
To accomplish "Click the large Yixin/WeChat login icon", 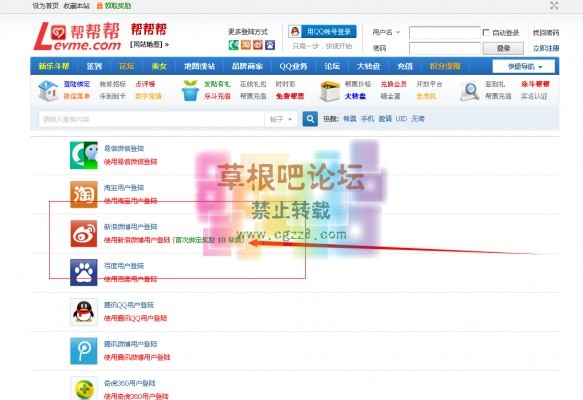I will click(84, 155).
